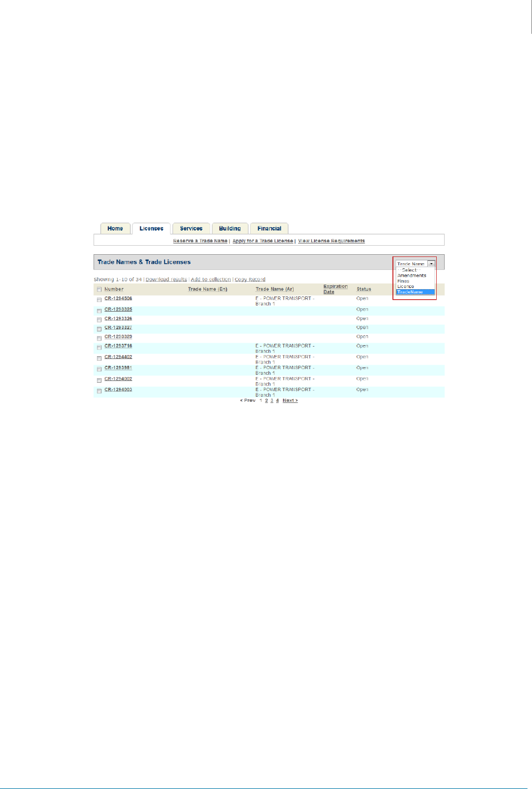Click Next to advance results page

tap(290, 401)
